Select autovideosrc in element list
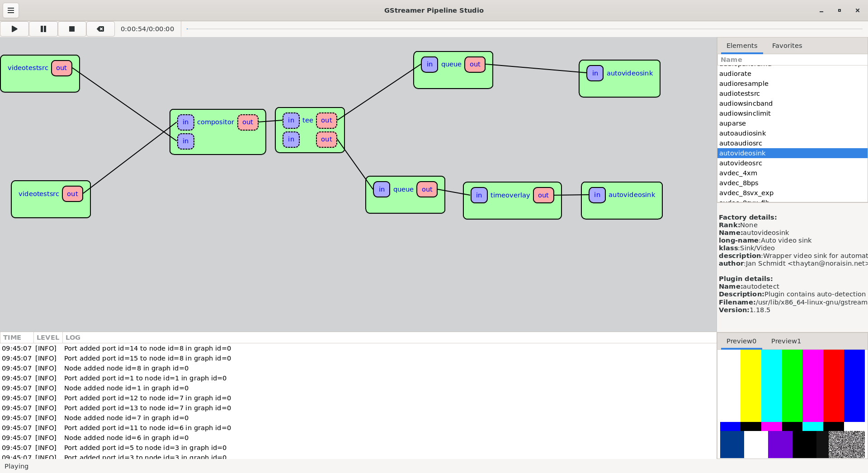 click(792, 163)
